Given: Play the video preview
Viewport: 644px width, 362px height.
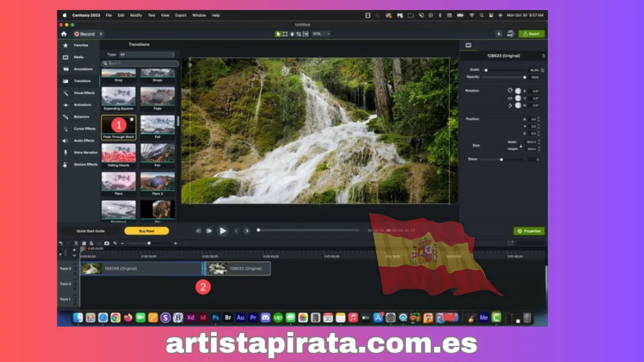Looking at the screenshot, I should pos(222,231).
